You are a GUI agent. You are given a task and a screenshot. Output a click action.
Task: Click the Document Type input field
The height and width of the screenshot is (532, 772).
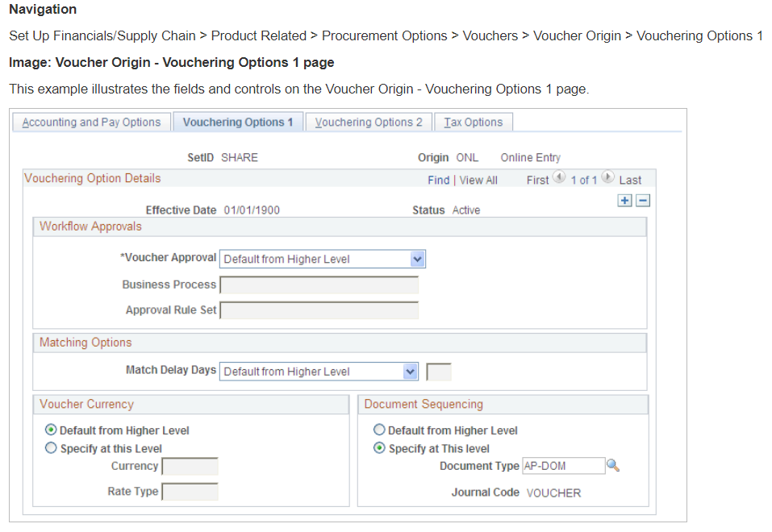point(563,466)
